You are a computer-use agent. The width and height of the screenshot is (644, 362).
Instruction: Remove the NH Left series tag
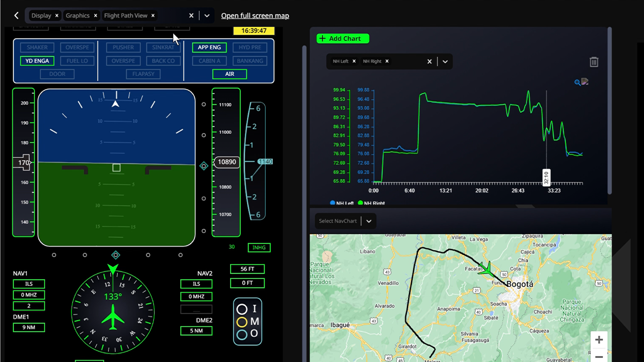click(x=354, y=61)
